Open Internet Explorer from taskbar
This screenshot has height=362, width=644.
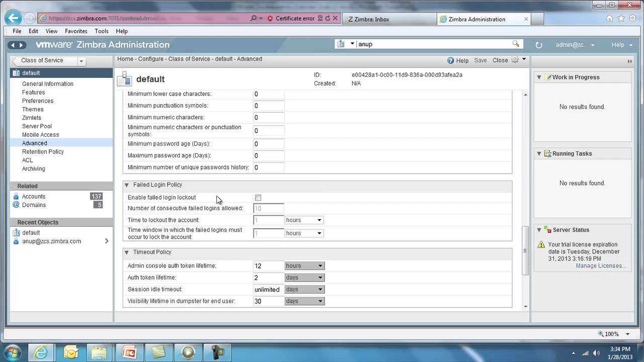tap(41, 352)
